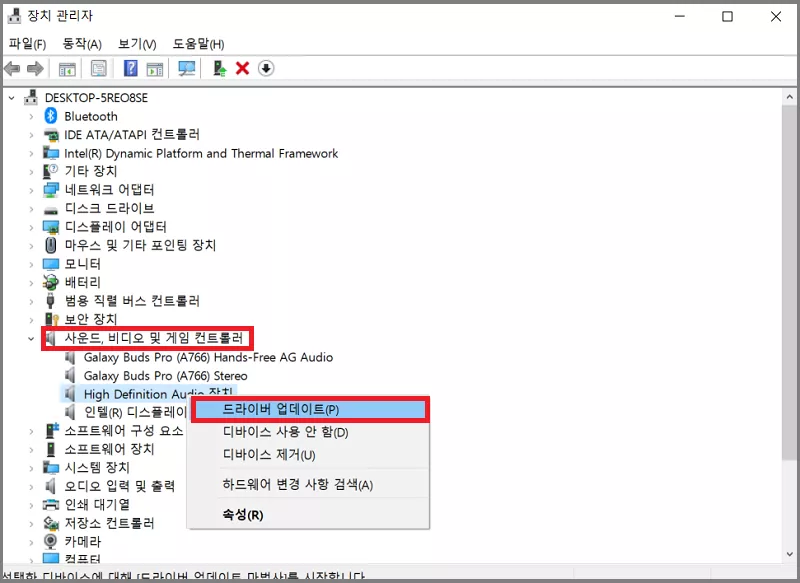
Task: Click the computer icon for DESKTOP-5REO8SE
Action: (30, 97)
